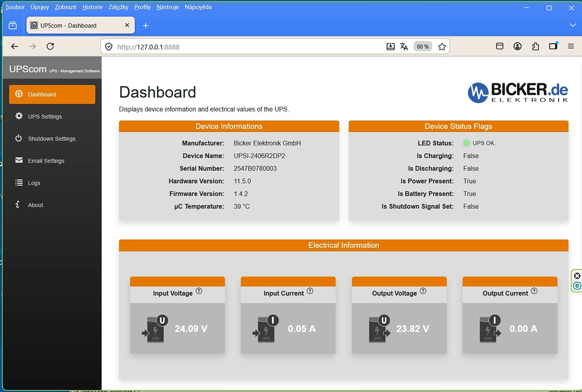Click the hardware version 11.5.0
582x392 pixels.
(242, 181)
